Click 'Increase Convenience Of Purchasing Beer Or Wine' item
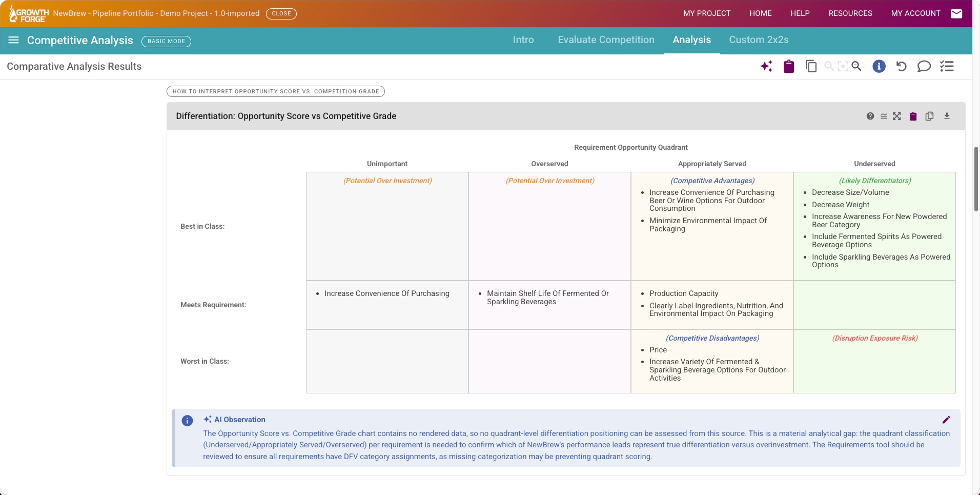The height and width of the screenshot is (495, 980). coord(711,200)
